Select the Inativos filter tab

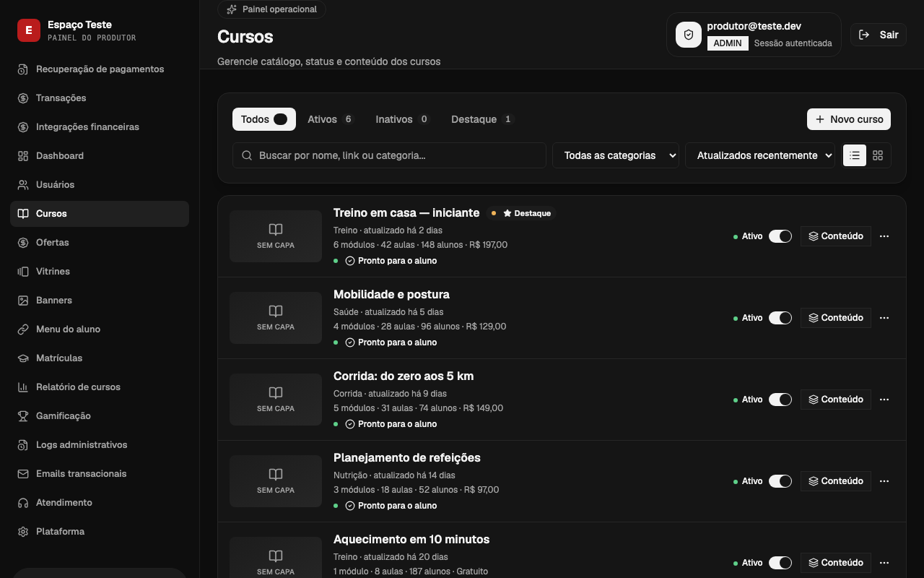coord(402,119)
